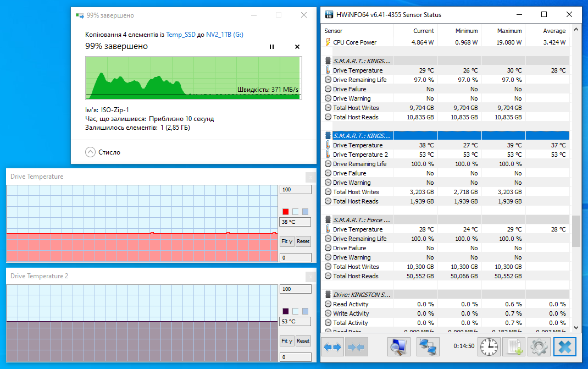588x369 pixels.
Task: Click the left navigation arrows icon
Action: click(332, 346)
